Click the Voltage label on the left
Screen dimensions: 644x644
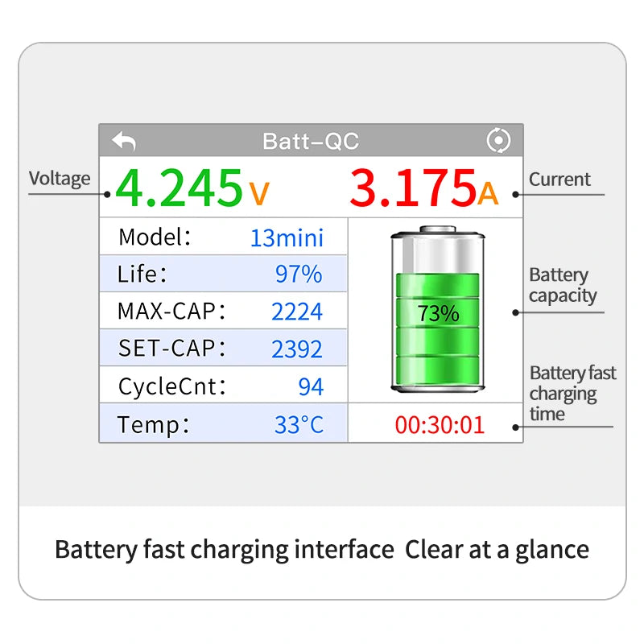(59, 179)
